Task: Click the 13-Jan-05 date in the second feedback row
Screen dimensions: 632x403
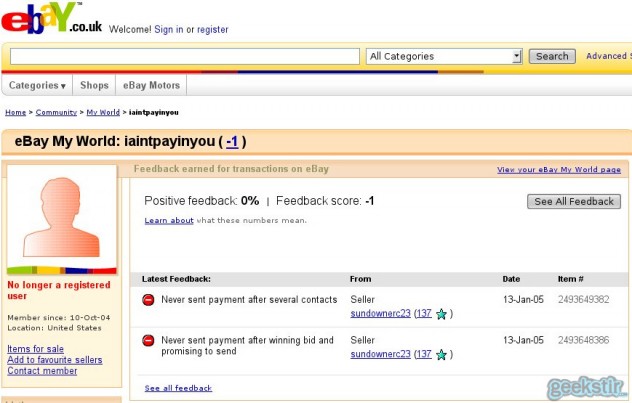Action: click(523, 340)
